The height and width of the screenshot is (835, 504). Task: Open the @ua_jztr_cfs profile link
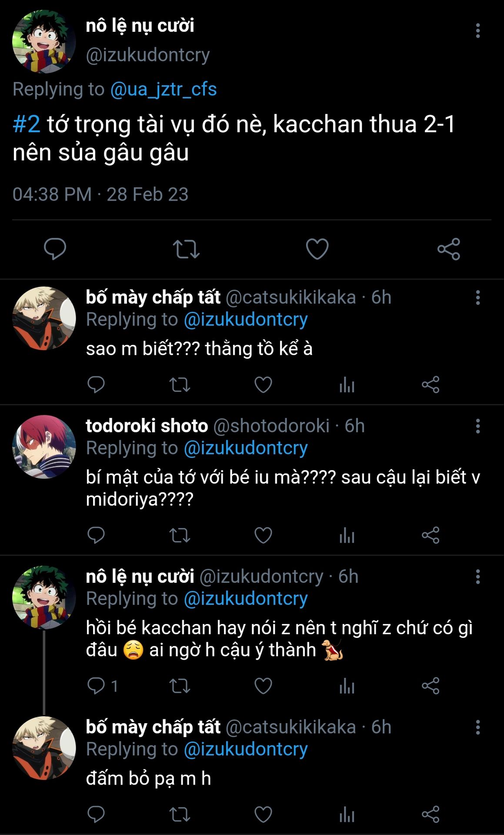pos(163,89)
